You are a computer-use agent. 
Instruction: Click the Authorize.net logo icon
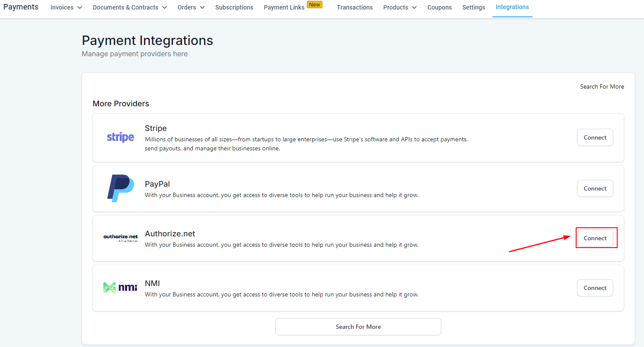pos(120,238)
